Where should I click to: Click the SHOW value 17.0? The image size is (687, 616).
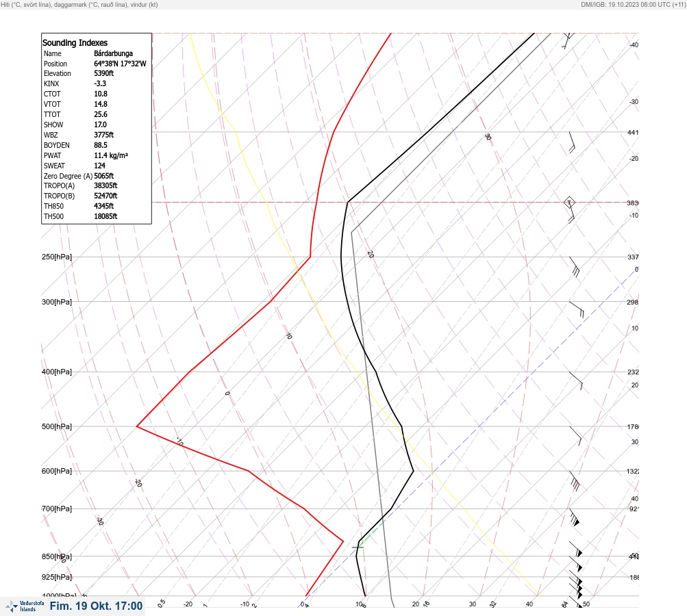click(100, 125)
